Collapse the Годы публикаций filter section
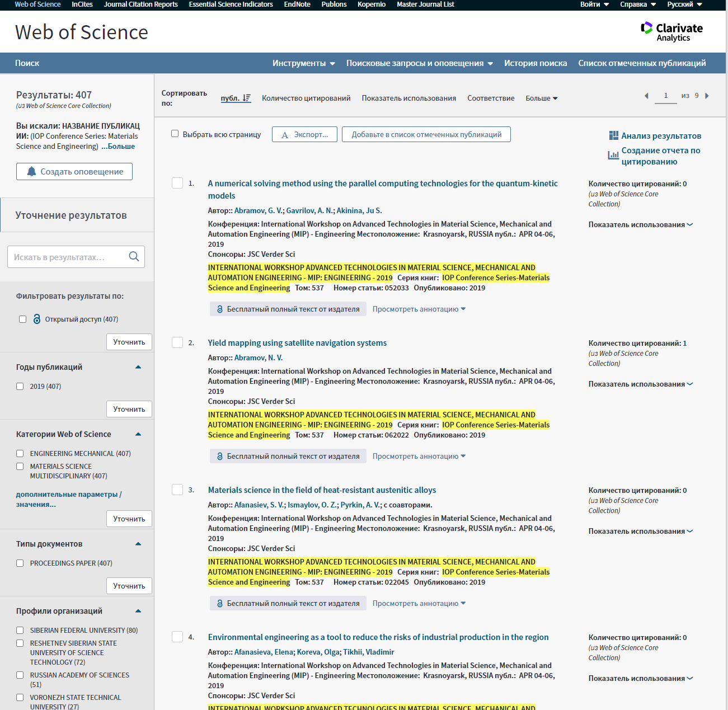Viewport: 728px width, 710px height. click(138, 367)
